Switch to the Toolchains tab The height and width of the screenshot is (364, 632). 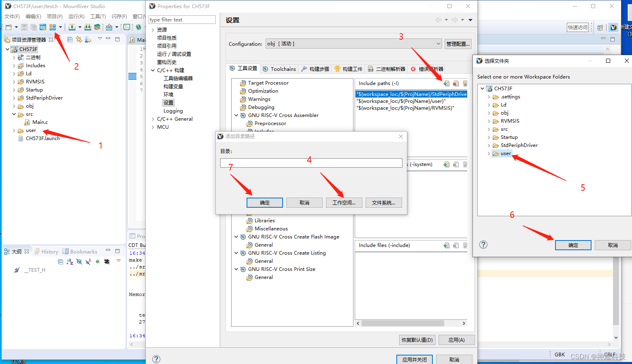[279, 69]
